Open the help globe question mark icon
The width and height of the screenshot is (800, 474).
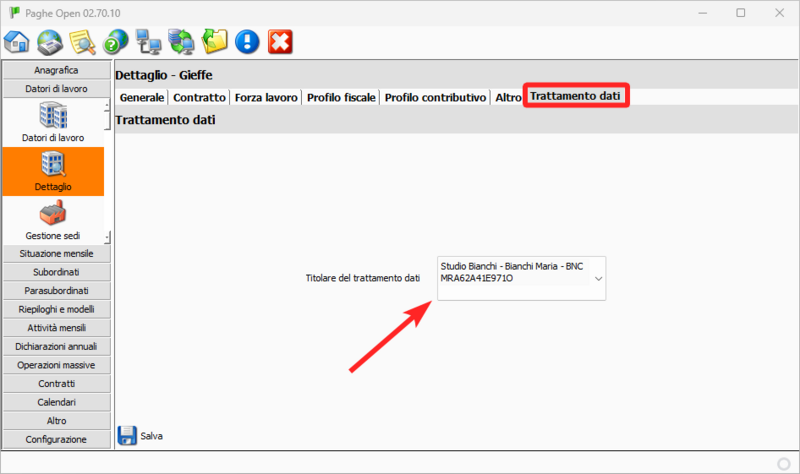[116, 41]
